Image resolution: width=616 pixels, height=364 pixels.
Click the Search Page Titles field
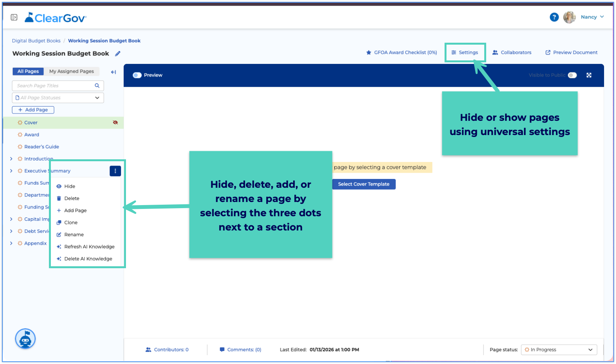coord(58,86)
